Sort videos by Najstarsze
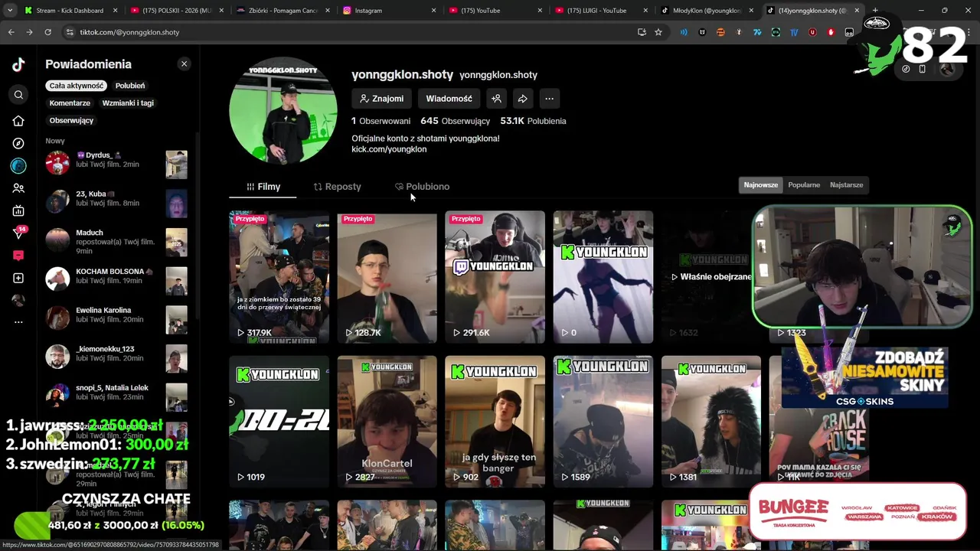Viewport: 980px width, 551px height. click(846, 185)
